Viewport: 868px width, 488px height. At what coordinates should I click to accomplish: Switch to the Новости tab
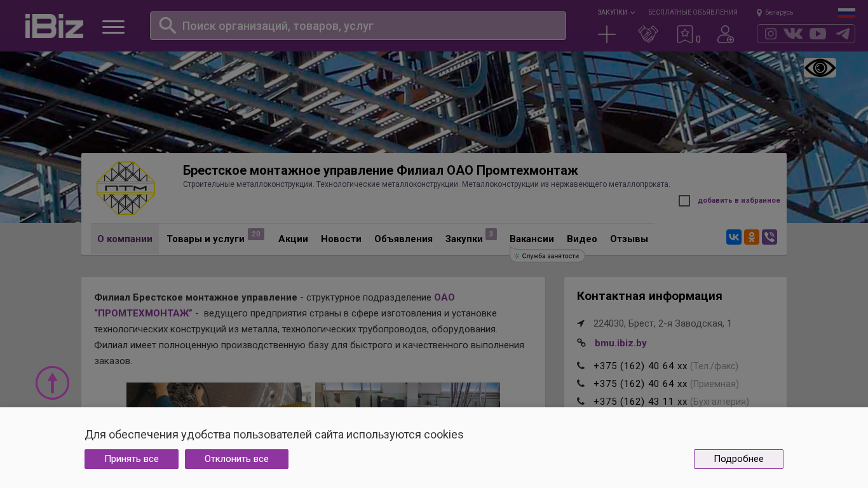(x=341, y=239)
